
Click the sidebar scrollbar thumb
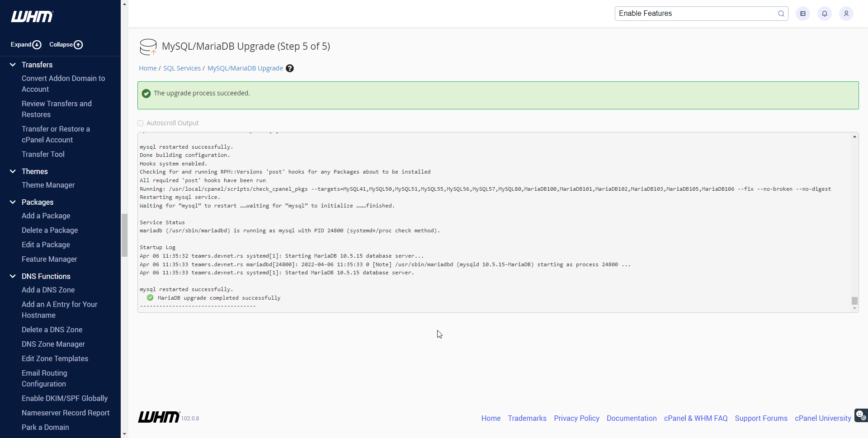coord(125,235)
